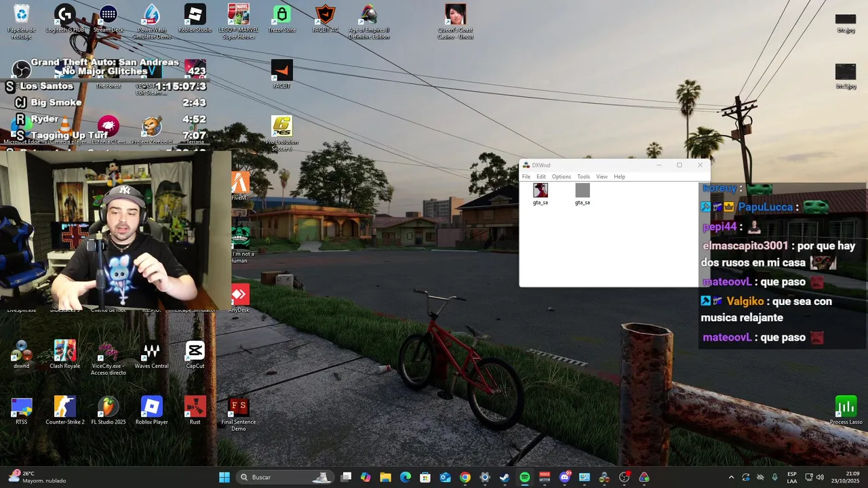
Task: Select the CapCut desktop icon
Action: click(x=195, y=354)
